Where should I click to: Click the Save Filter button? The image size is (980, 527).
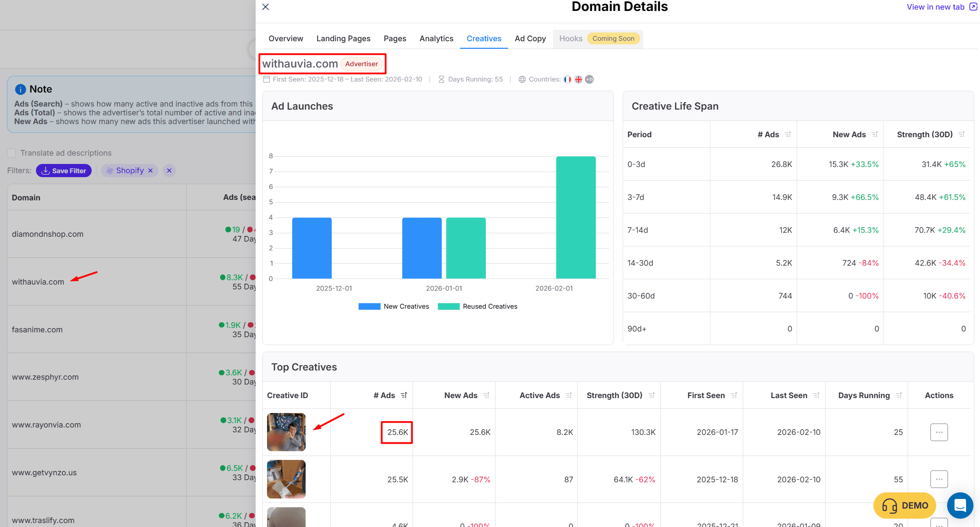point(64,171)
